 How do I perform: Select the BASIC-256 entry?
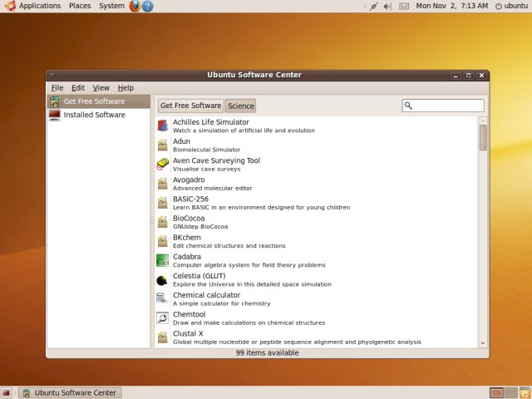tap(317, 203)
